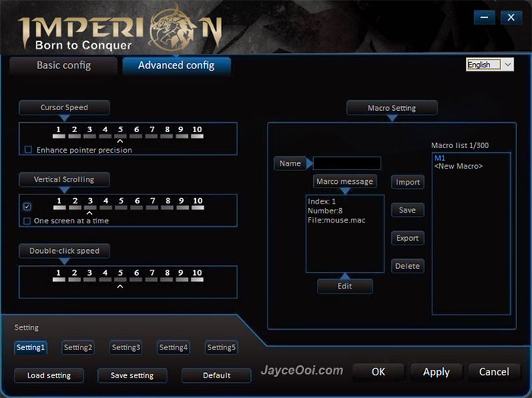Close the Imperion window
532x398 pixels.
[511, 17]
